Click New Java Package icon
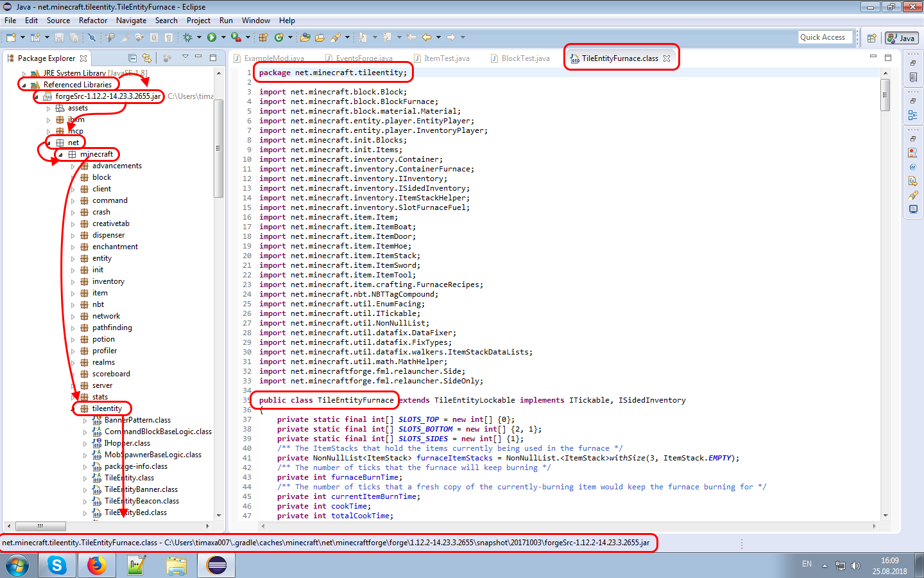924x578 pixels. [262, 37]
